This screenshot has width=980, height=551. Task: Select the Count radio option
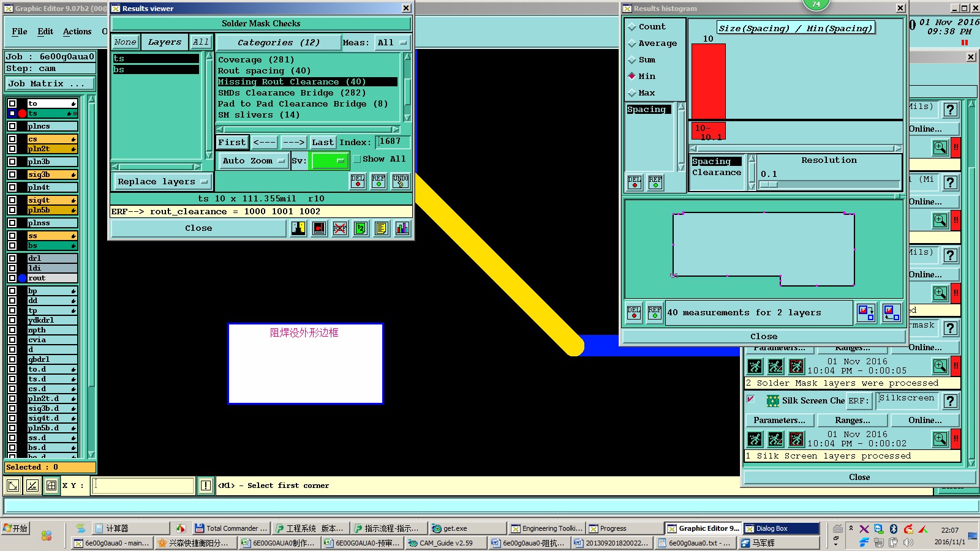(632, 27)
